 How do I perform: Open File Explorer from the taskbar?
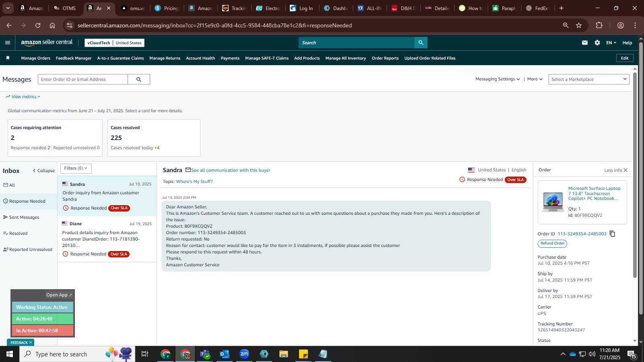coord(284,354)
